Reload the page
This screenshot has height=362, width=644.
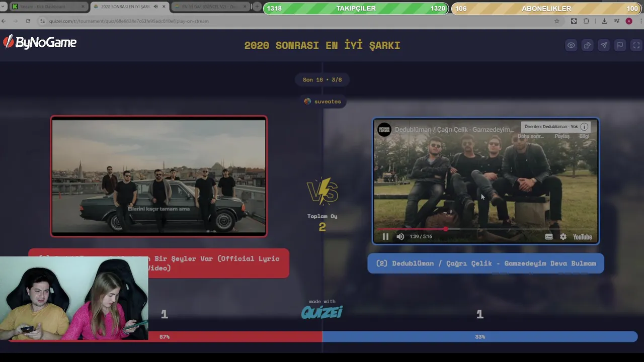pyautogui.click(x=28, y=21)
